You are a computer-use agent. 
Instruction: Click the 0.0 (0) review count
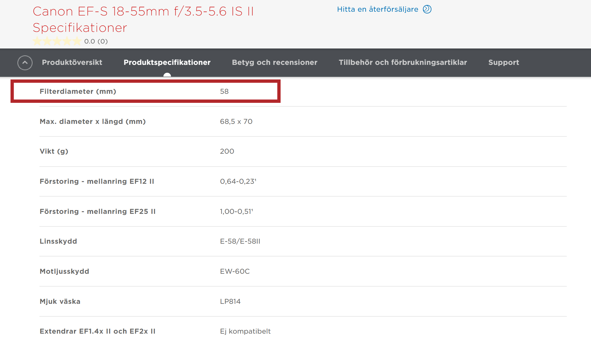coord(96,41)
